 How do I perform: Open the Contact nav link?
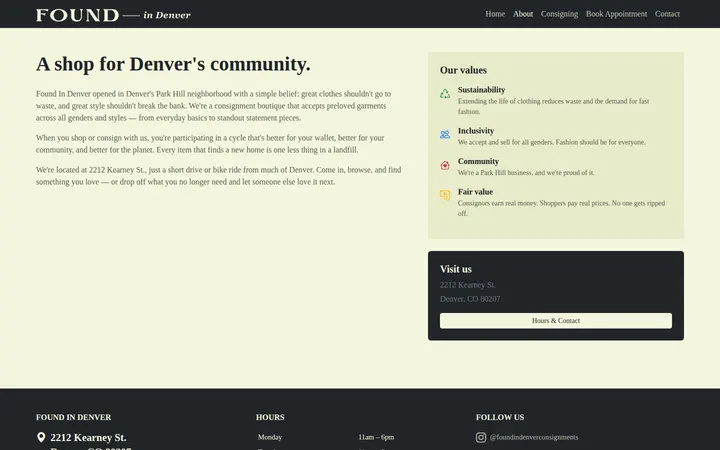[667, 14]
